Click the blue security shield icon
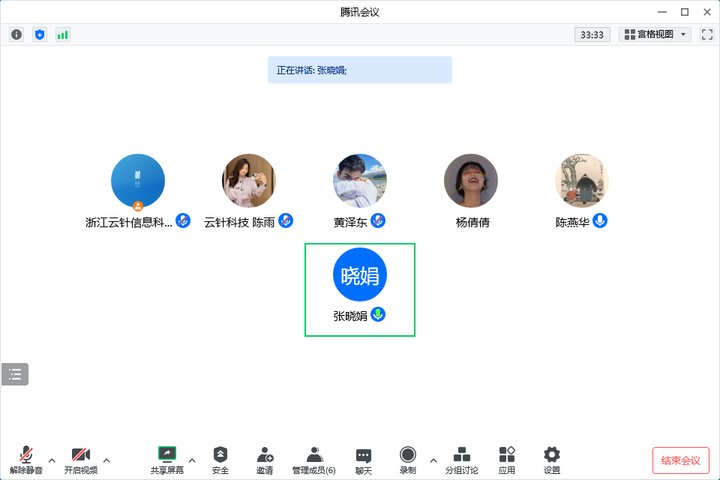This screenshot has width=720, height=480. point(40,34)
